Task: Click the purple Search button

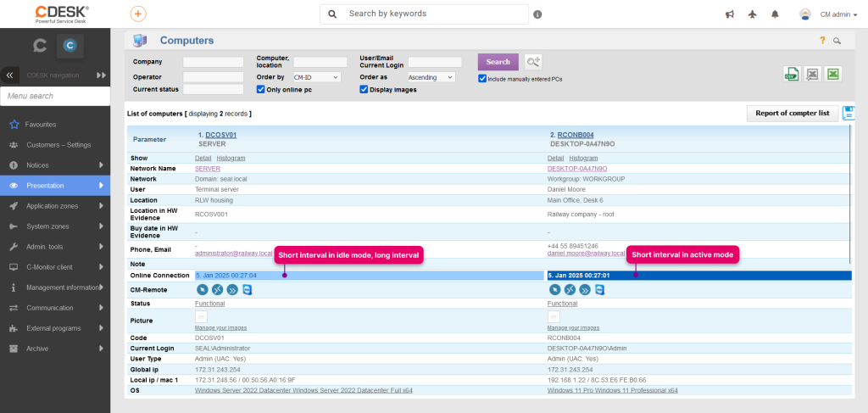Action: (498, 62)
